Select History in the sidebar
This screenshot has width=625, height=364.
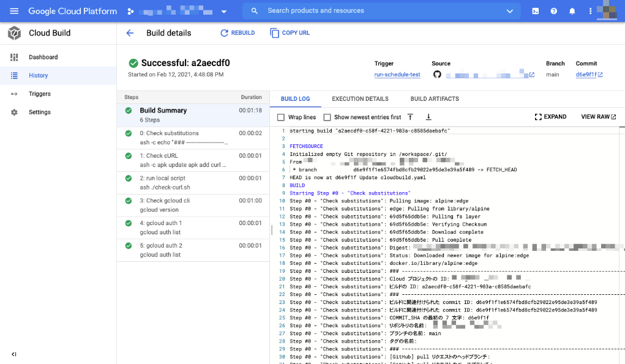pos(58,75)
